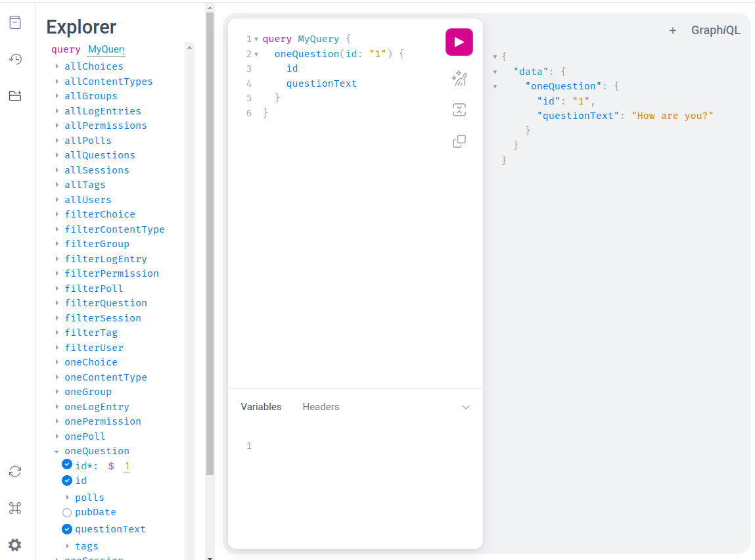Open the settings gear dialog
755x560 pixels.
pyautogui.click(x=15, y=545)
